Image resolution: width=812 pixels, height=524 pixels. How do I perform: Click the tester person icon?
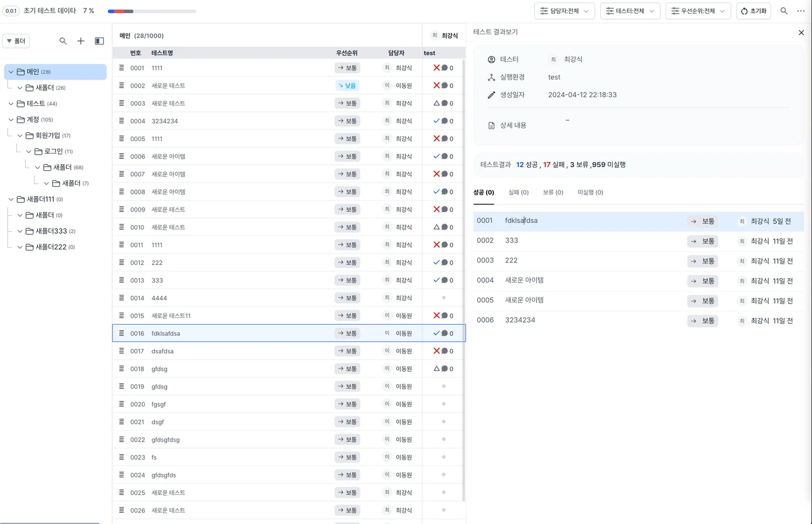pyautogui.click(x=492, y=59)
